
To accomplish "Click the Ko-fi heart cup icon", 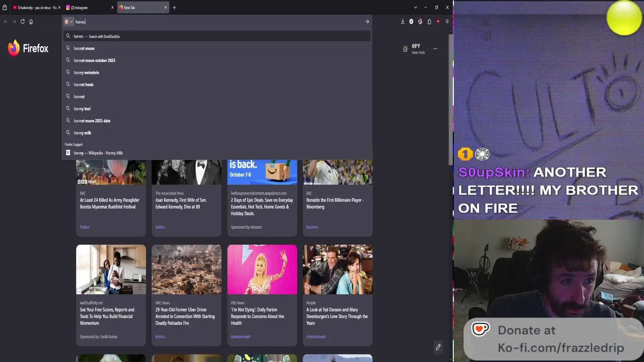I will coord(480,329).
